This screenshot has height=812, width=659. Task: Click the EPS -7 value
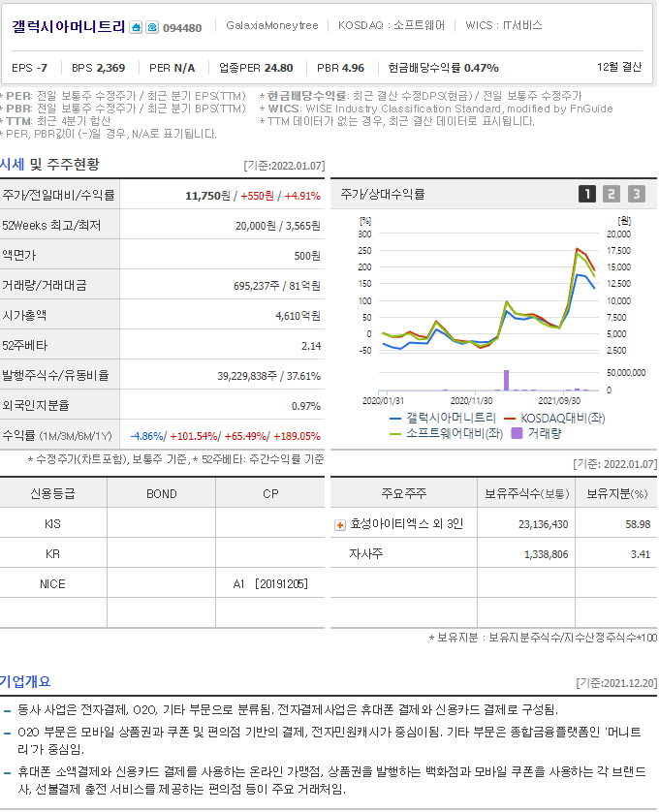[x=29, y=68]
